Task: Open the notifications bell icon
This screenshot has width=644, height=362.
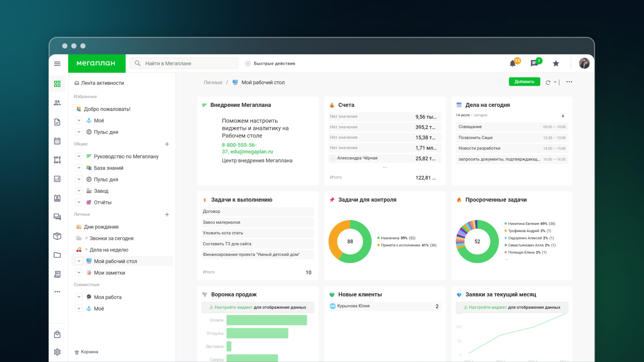Action: 513,63
